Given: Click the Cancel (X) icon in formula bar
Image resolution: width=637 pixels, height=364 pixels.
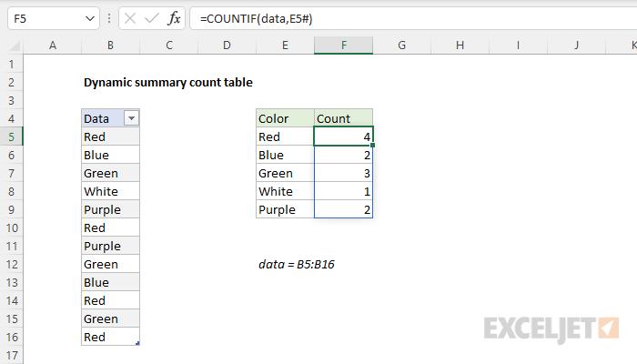Looking at the screenshot, I should [x=131, y=18].
